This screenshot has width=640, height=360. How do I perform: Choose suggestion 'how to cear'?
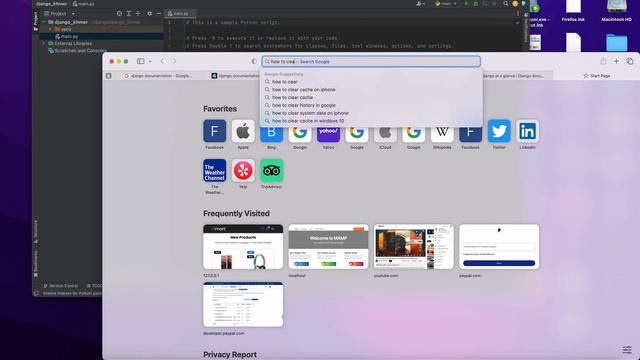pos(371,82)
